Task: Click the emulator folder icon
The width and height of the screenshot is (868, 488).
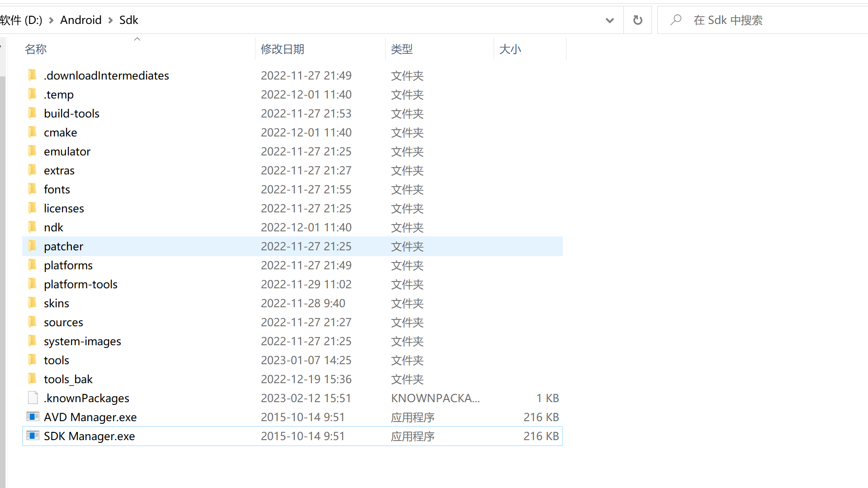Action: [33, 151]
